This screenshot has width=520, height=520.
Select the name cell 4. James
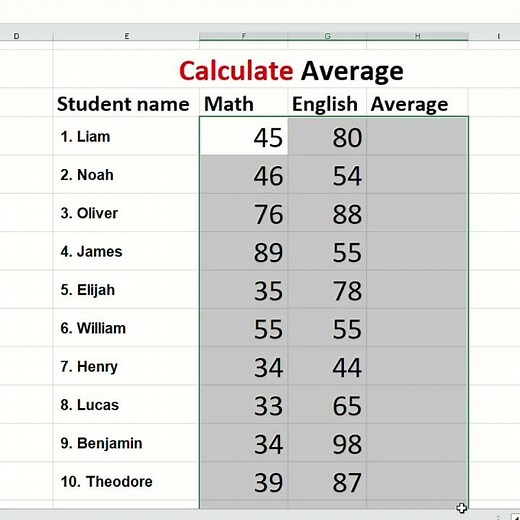click(126, 251)
